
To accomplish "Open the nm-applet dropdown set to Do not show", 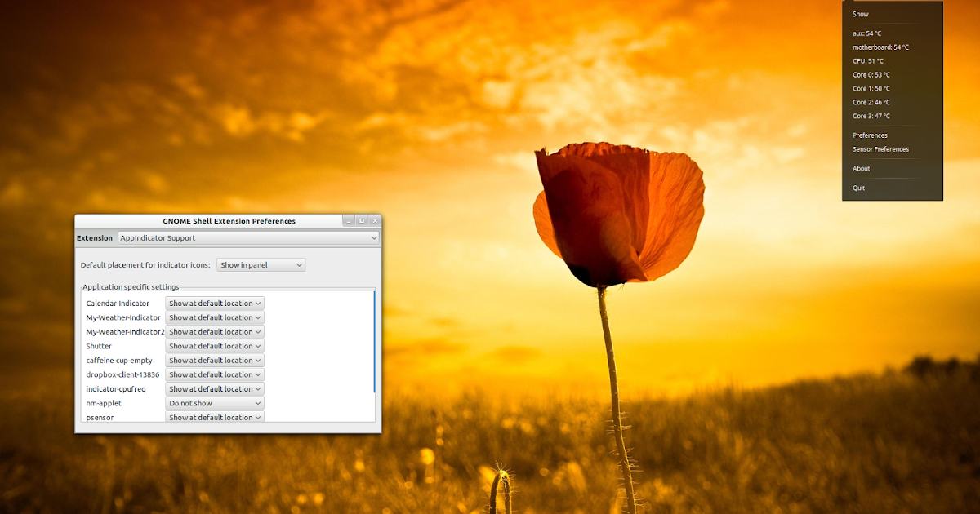I will pos(214,402).
